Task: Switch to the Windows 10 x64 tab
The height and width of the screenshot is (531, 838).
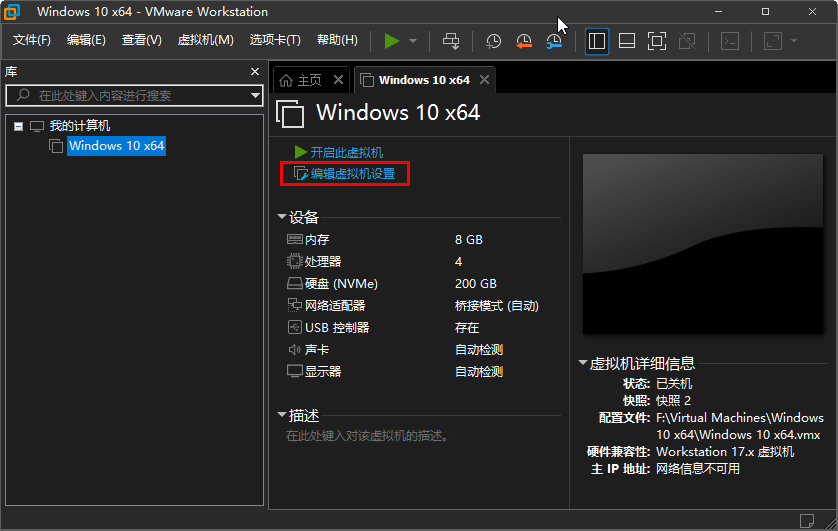Action: 424,80
